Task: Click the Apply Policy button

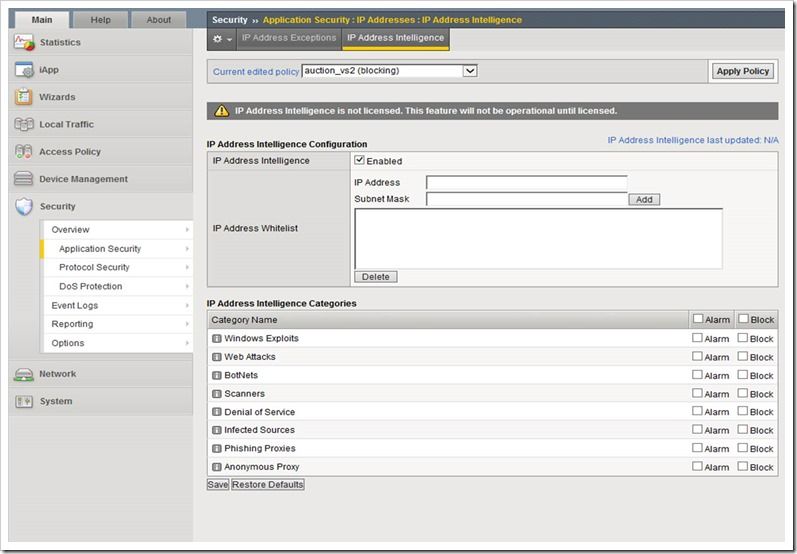Action: [743, 71]
